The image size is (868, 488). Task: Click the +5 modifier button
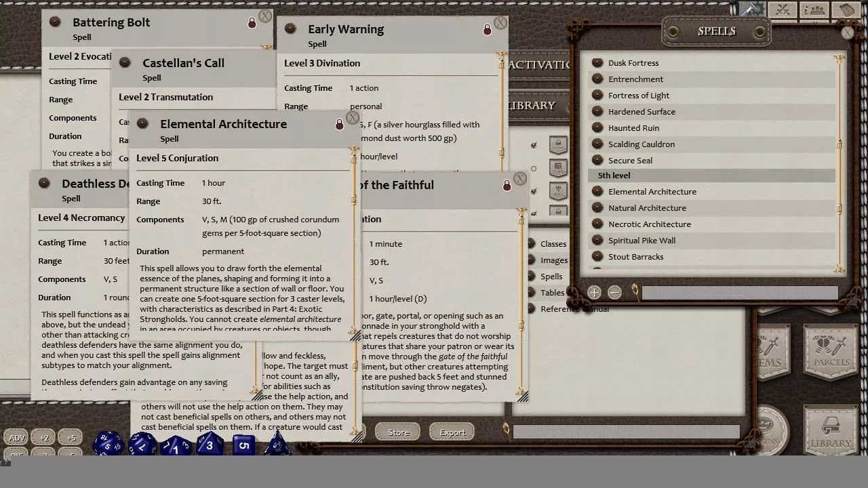[71, 438]
